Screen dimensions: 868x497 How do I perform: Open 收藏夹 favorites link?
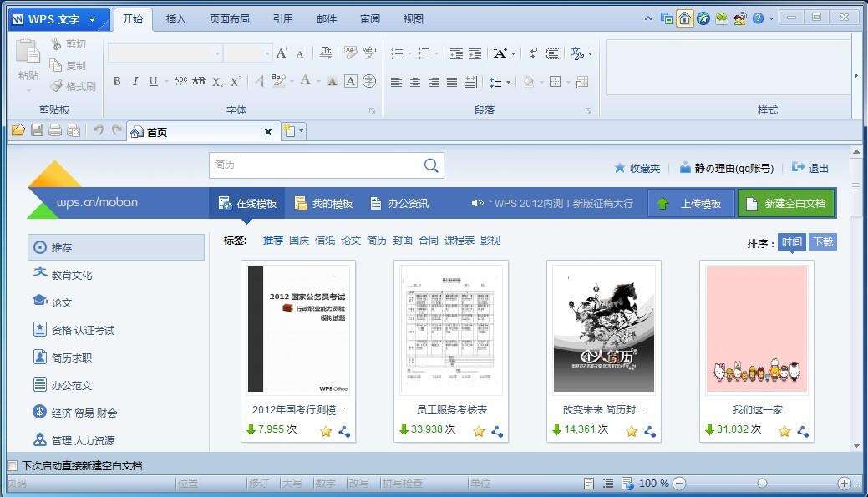[637, 168]
